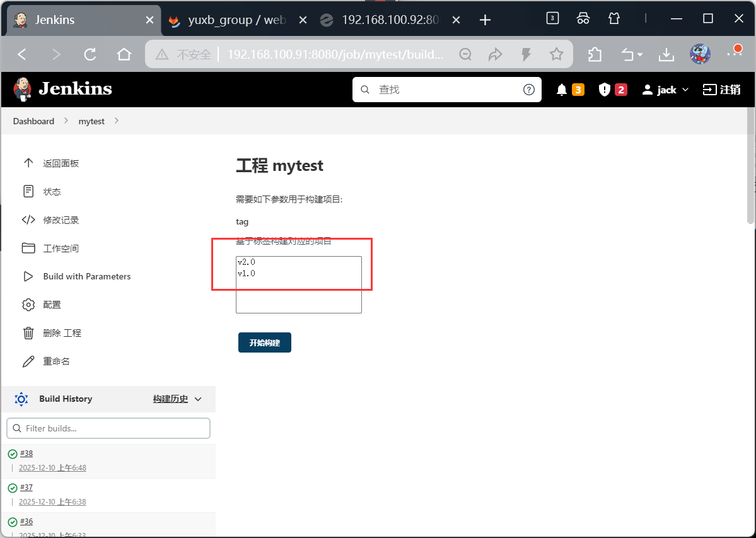Open the undo arrow dropdown in toolbar
The height and width of the screenshot is (538, 756).
coord(632,54)
